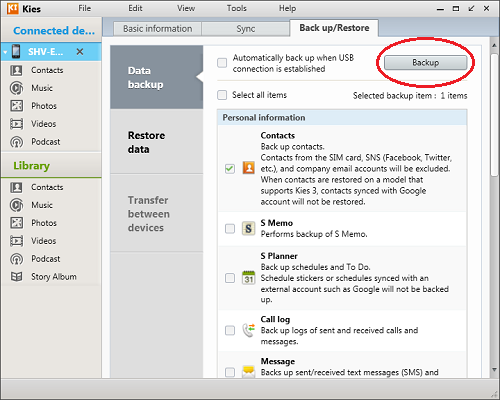Uncheck the Contacts backup checkbox

[230, 168]
